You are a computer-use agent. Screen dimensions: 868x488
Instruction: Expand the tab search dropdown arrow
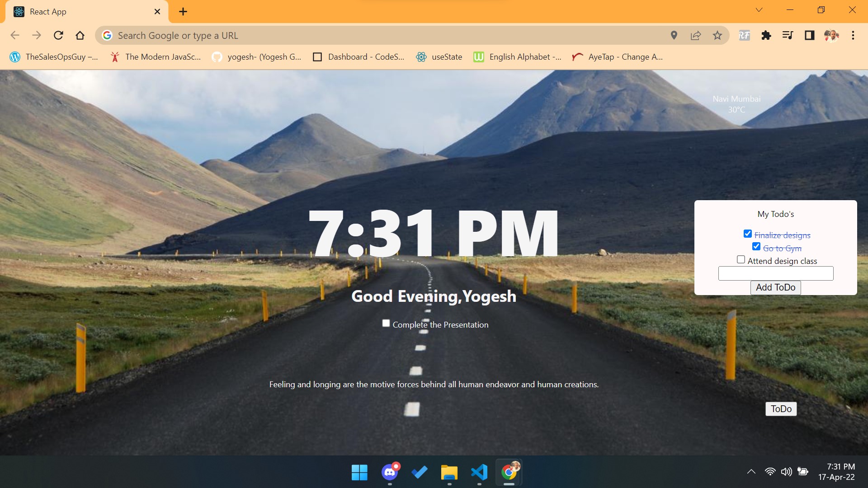click(x=759, y=10)
